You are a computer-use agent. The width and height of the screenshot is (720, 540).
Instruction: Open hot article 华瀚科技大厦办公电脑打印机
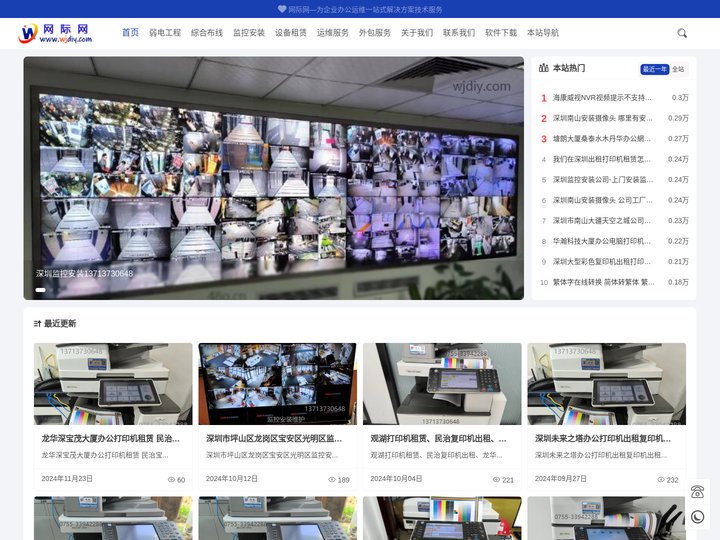(x=602, y=241)
